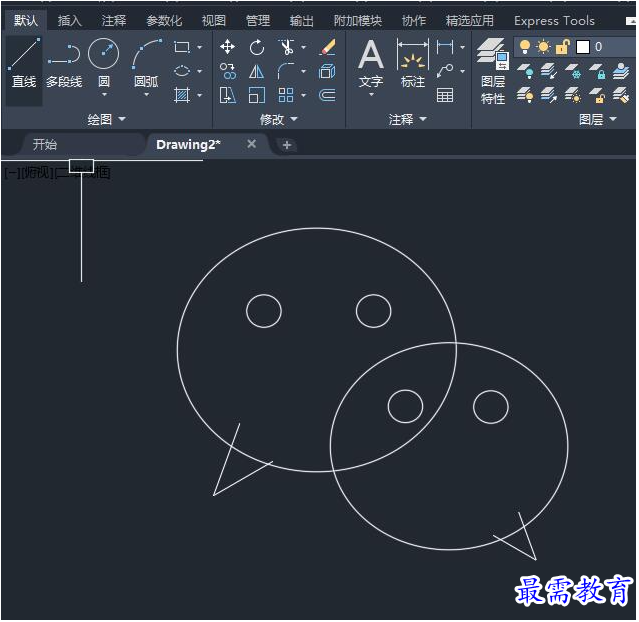Select the rectangle draw tool

click(182, 47)
